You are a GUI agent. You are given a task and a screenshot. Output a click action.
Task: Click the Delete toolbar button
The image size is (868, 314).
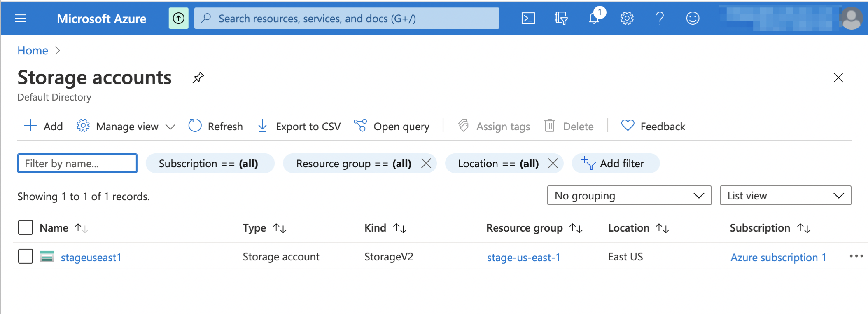tap(569, 126)
